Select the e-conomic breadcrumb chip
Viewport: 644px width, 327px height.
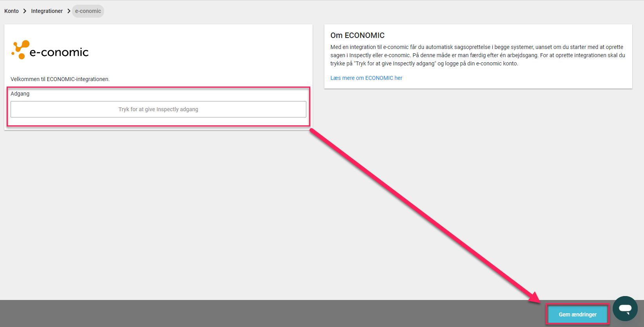88,11
